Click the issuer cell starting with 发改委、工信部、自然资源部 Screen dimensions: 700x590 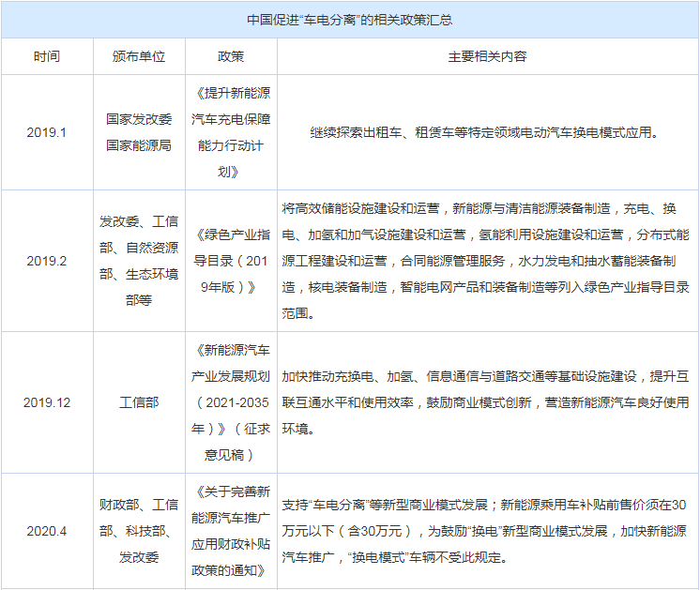click(x=139, y=261)
